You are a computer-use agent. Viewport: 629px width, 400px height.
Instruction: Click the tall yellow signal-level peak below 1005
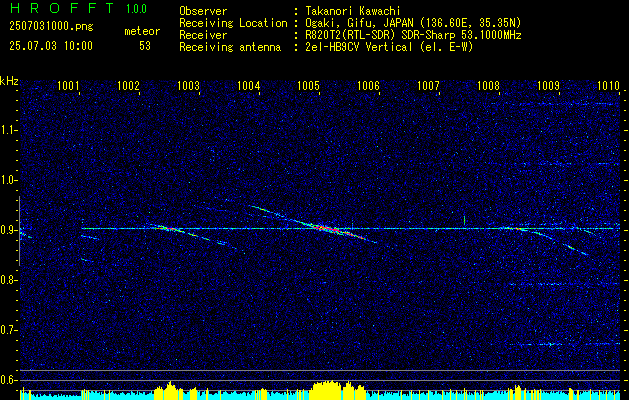[327, 390]
